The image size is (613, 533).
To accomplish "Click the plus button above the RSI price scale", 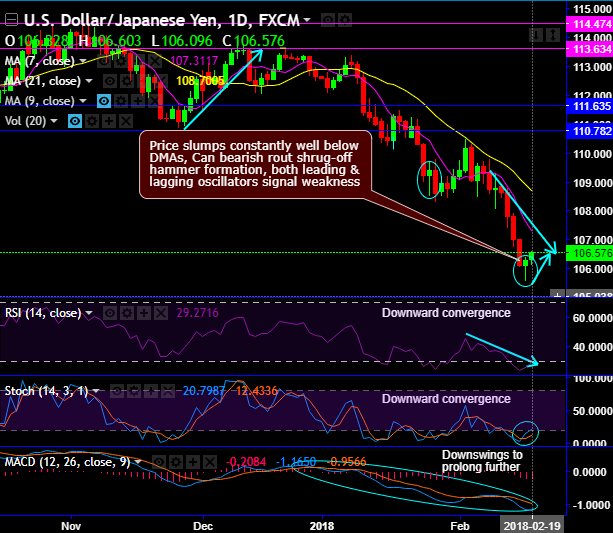I will coord(557,294).
